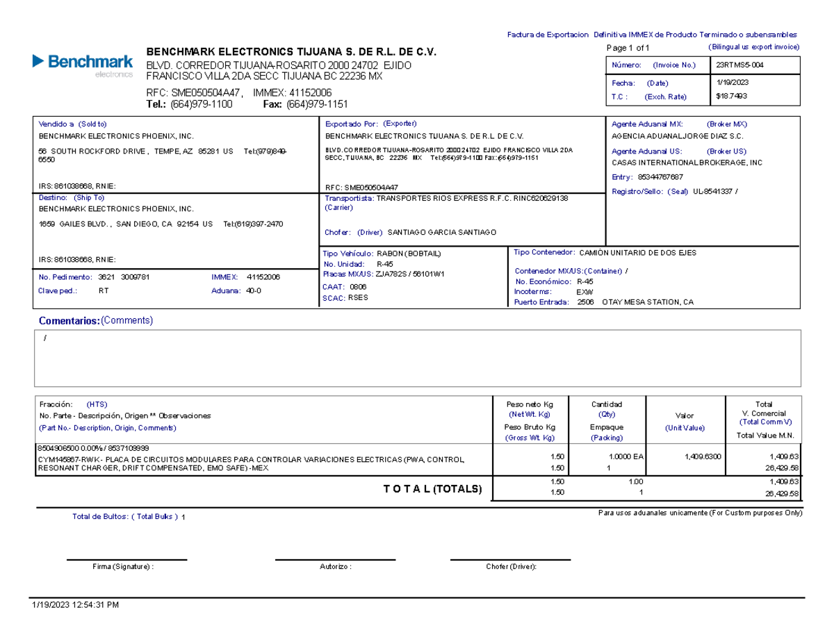Click the Vendido a (Sold to) section header
This screenshot has height=644, width=834.
click(72, 122)
